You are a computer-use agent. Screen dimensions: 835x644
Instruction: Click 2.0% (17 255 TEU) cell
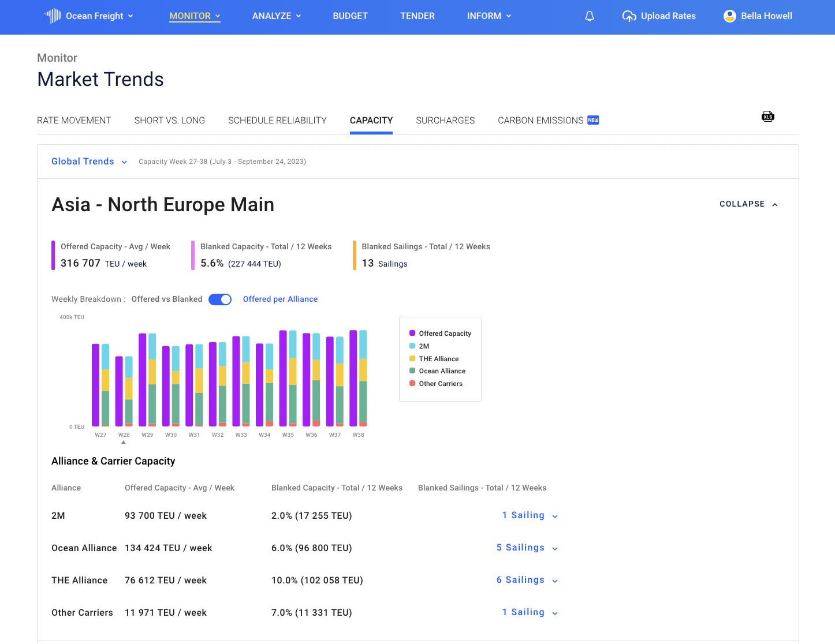(312, 515)
